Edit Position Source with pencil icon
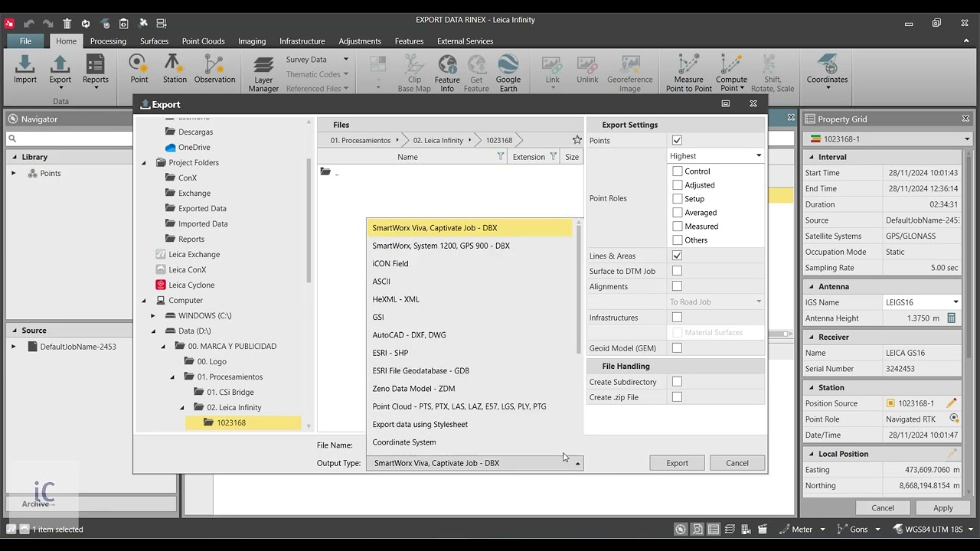 [x=952, y=403]
